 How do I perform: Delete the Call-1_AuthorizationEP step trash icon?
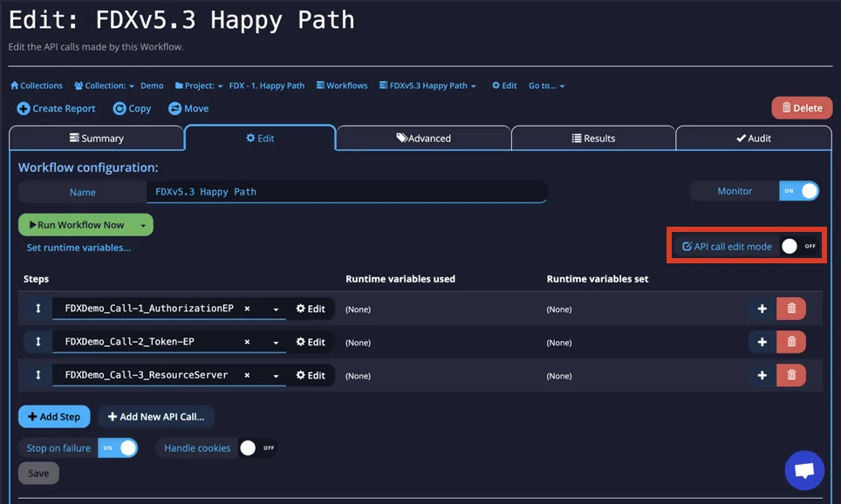pyautogui.click(x=791, y=309)
